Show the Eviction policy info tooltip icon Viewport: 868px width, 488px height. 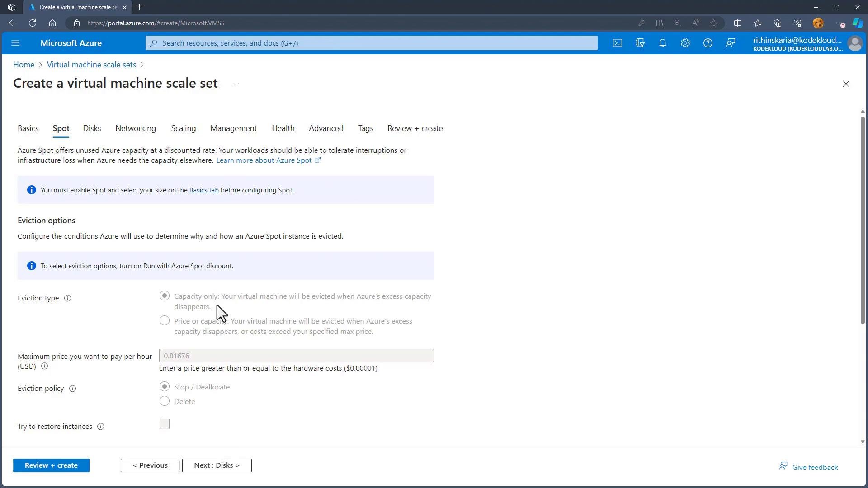pos(72,389)
